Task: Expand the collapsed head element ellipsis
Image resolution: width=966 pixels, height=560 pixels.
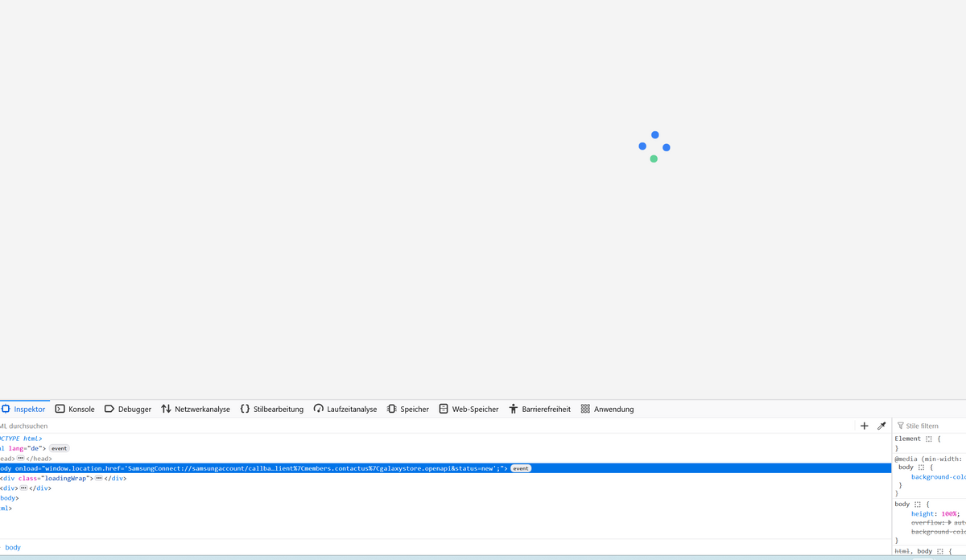Action: click(x=20, y=458)
